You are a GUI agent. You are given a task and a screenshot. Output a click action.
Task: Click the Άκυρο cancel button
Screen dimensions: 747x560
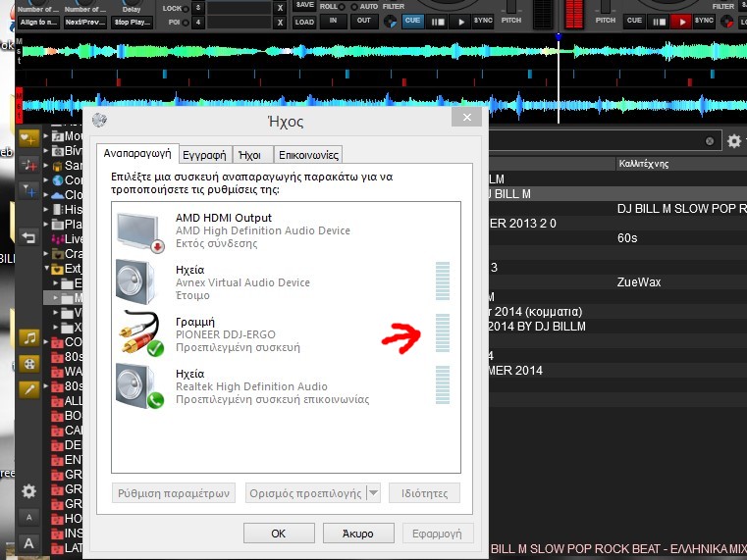357,534
